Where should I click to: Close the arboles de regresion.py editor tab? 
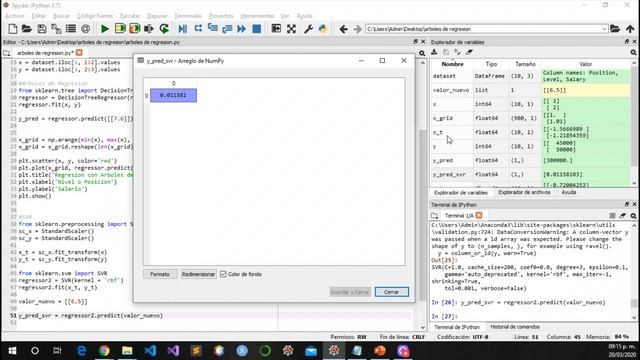pyautogui.click(x=79, y=53)
